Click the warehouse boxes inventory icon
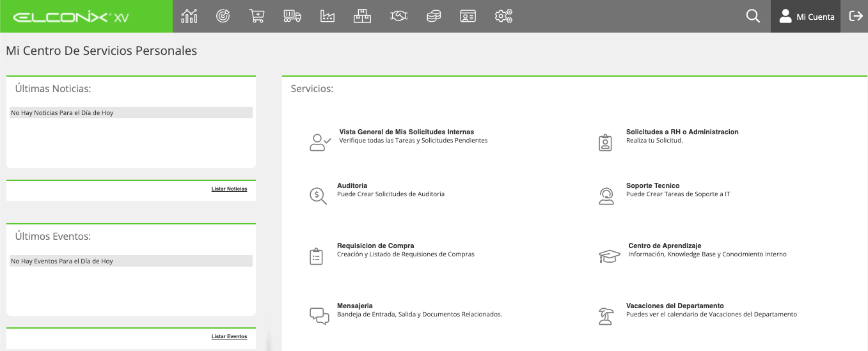The height and width of the screenshot is (351, 868). click(x=363, y=16)
